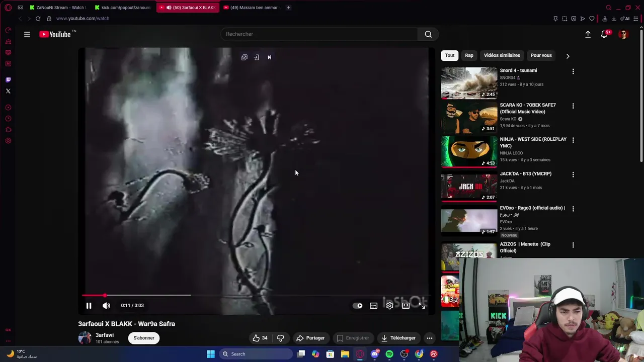The height and width of the screenshot is (362, 644).
Task: Mute the video volume speaker icon
Action: pyautogui.click(x=106, y=305)
